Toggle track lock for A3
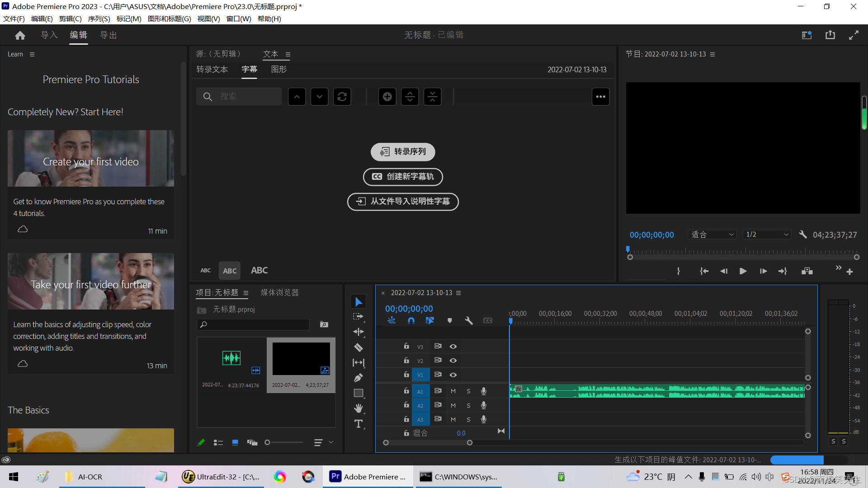This screenshot has width=868, height=488. tap(406, 419)
